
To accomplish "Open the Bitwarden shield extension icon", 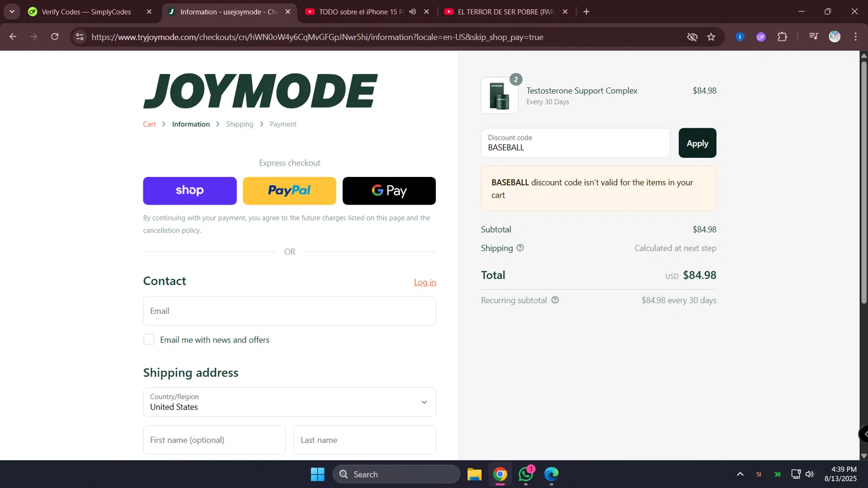I will (740, 37).
